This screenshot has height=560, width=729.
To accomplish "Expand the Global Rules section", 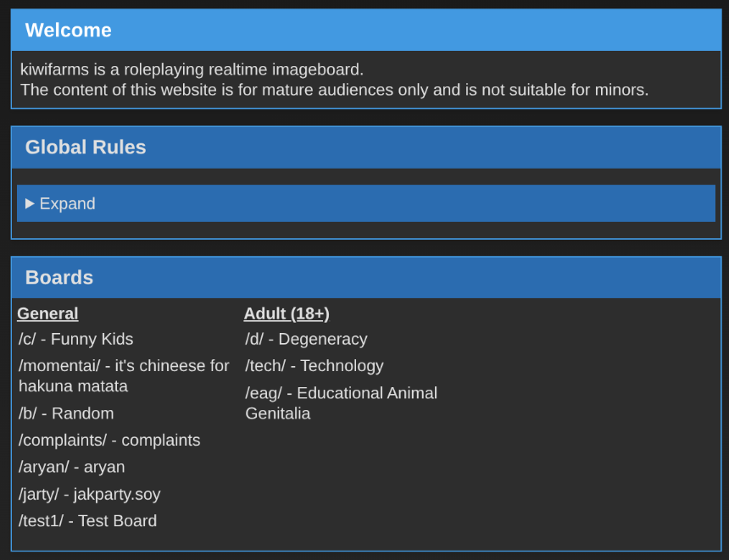I will tap(61, 204).
